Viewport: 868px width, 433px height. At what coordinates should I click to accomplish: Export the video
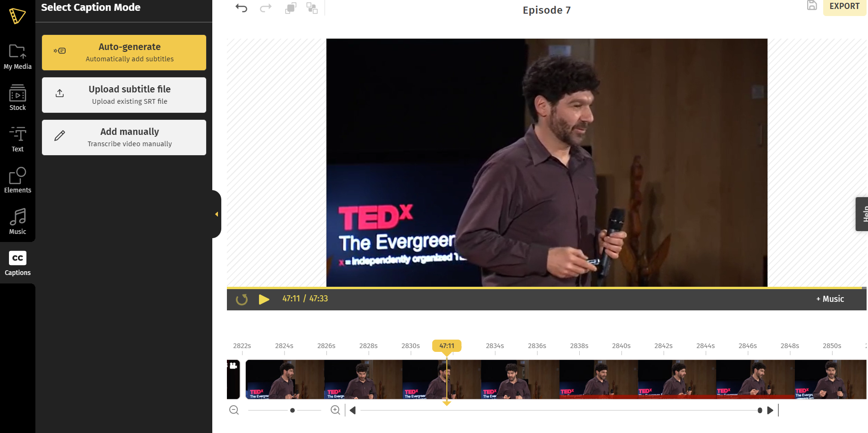tap(844, 7)
